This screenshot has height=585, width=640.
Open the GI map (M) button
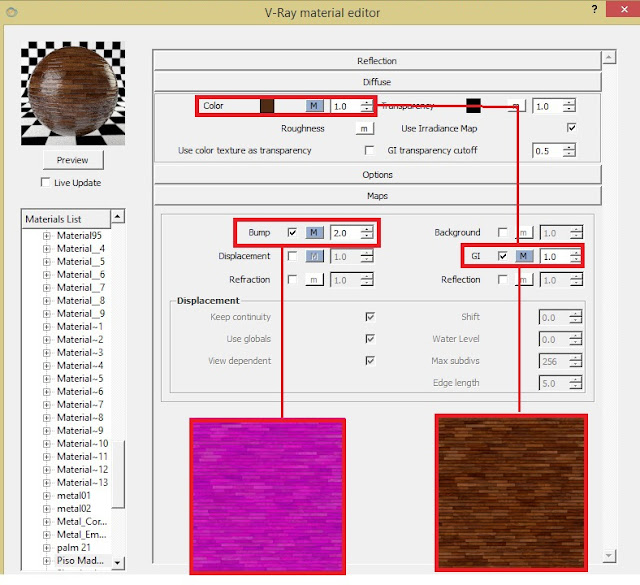(524, 256)
